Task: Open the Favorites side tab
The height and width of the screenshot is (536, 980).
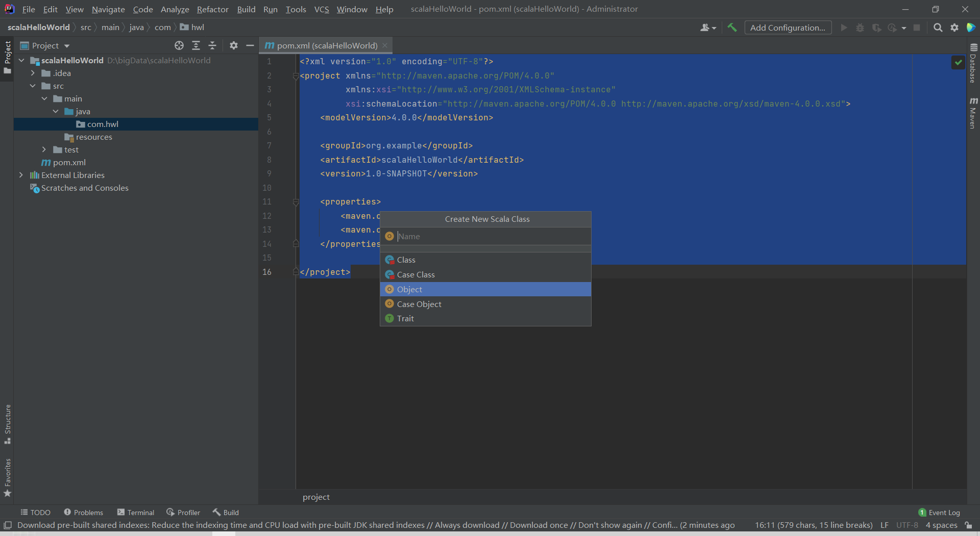Action: pos(7,478)
